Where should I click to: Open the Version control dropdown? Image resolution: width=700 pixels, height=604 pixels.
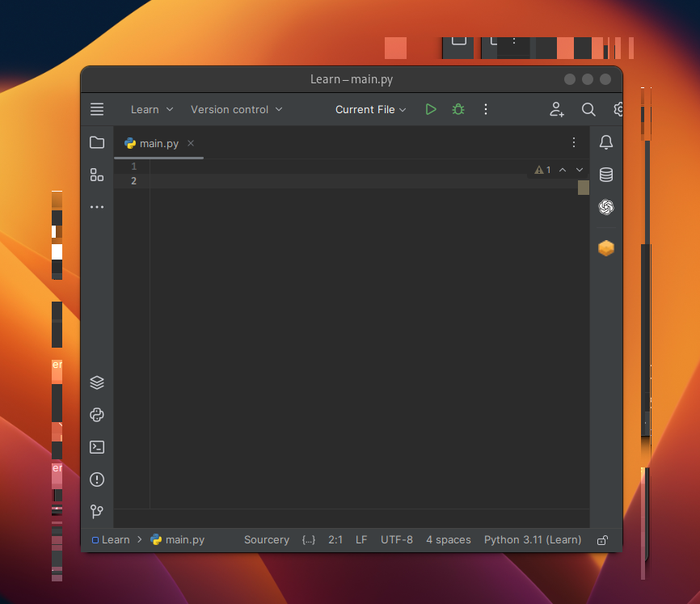pyautogui.click(x=235, y=109)
